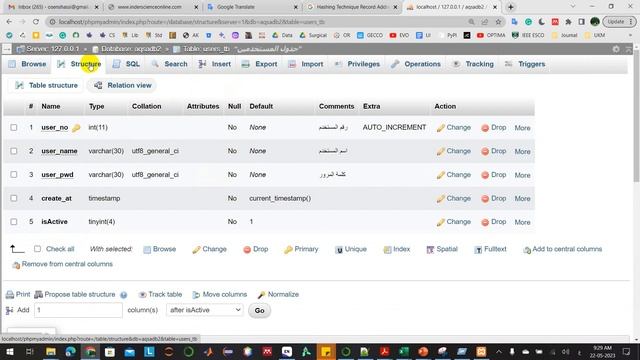Drop the user_pwd column
Viewport: 640px width, 360px height.
(x=493, y=175)
